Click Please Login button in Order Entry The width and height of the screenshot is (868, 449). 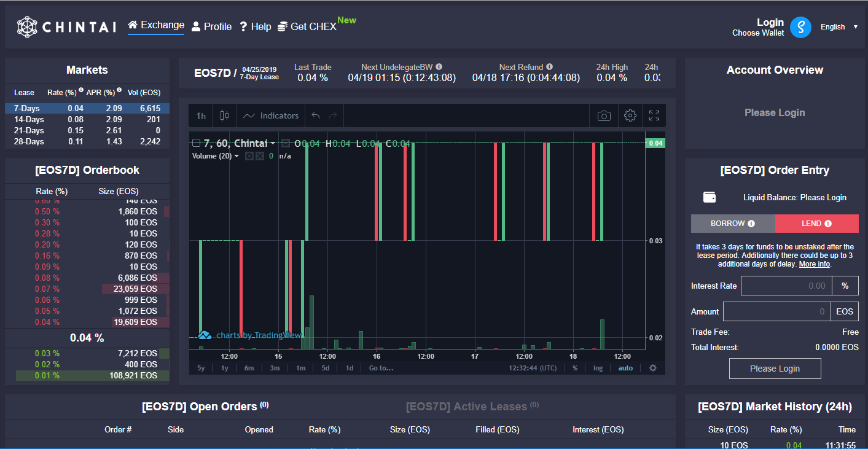[775, 369]
